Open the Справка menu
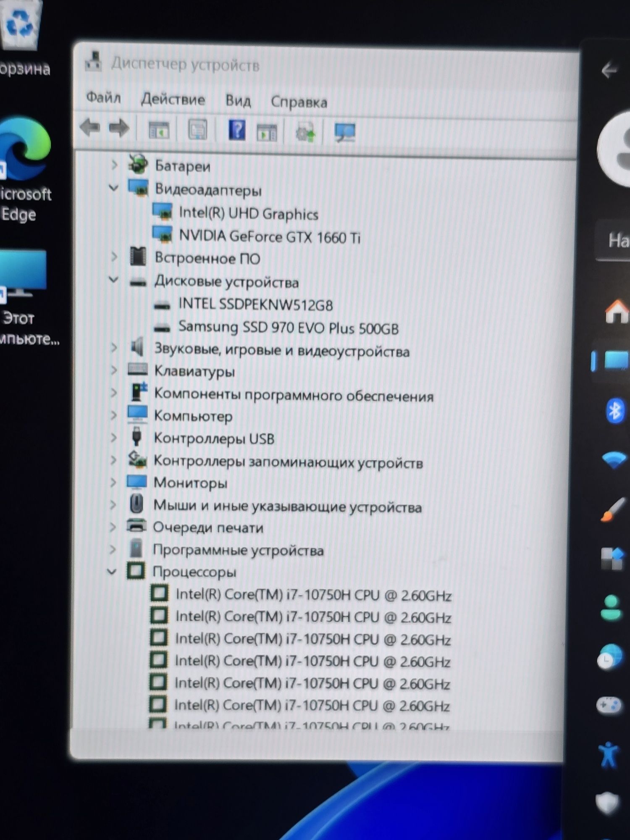 (299, 102)
